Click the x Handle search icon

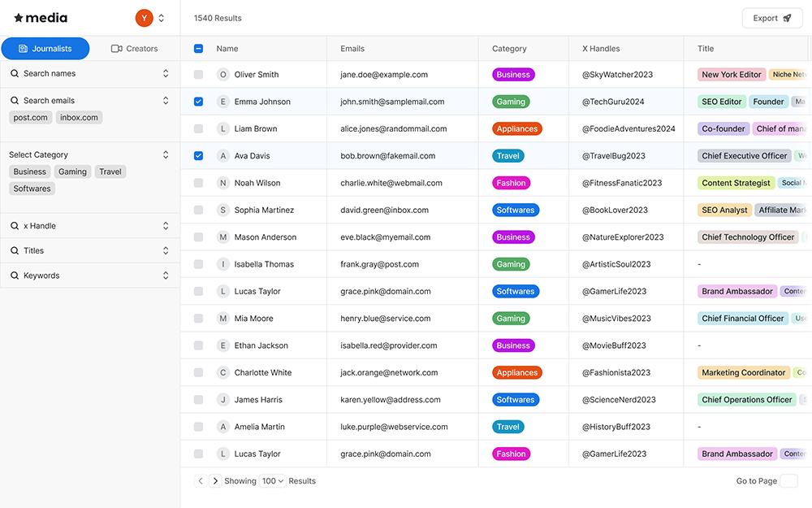pyautogui.click(x=15, y=226)
